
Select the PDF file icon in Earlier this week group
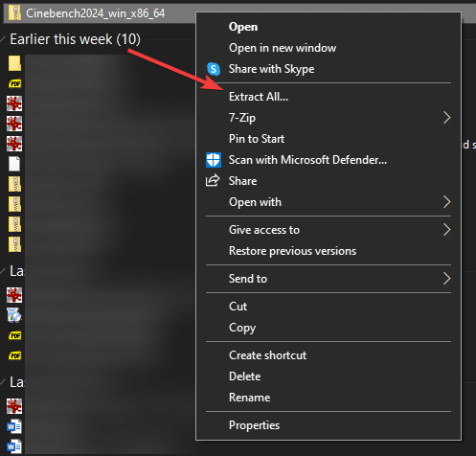[x=14, y=83]
